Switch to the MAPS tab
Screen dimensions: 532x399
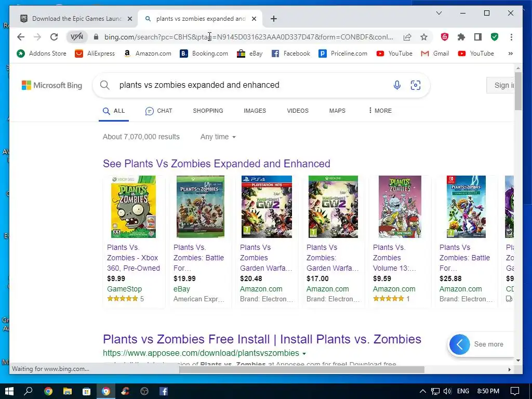337,111
